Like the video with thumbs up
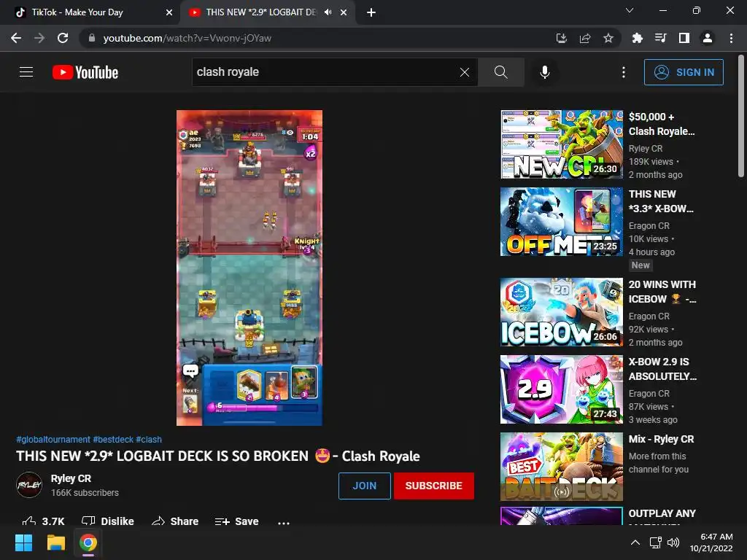 (x=43, y=521)
